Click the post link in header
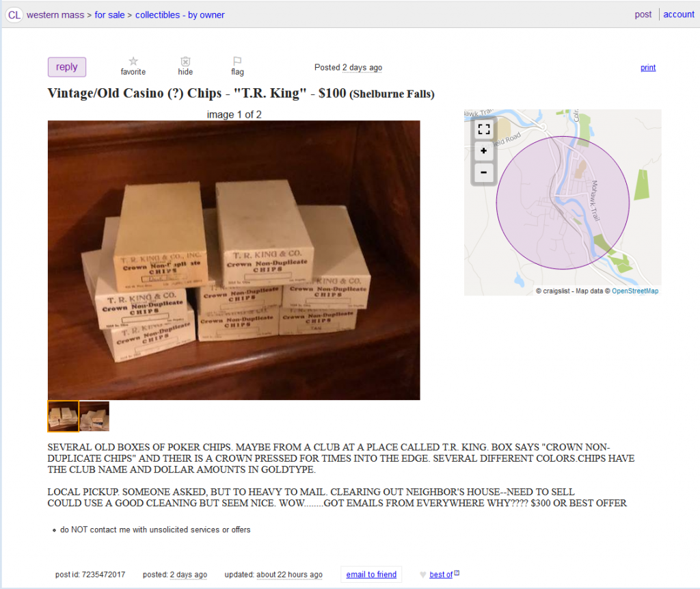The image size is (700, 589). [x=643, y=14]
